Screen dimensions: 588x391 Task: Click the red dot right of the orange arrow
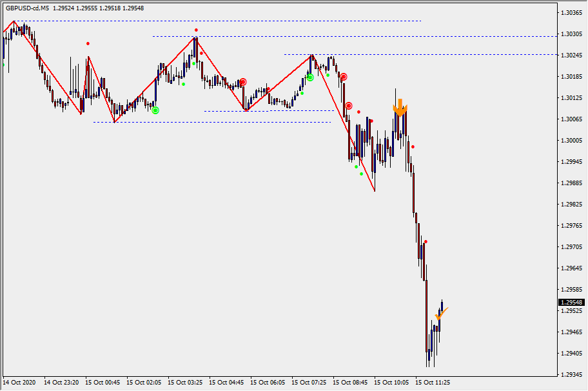[413, 146]
